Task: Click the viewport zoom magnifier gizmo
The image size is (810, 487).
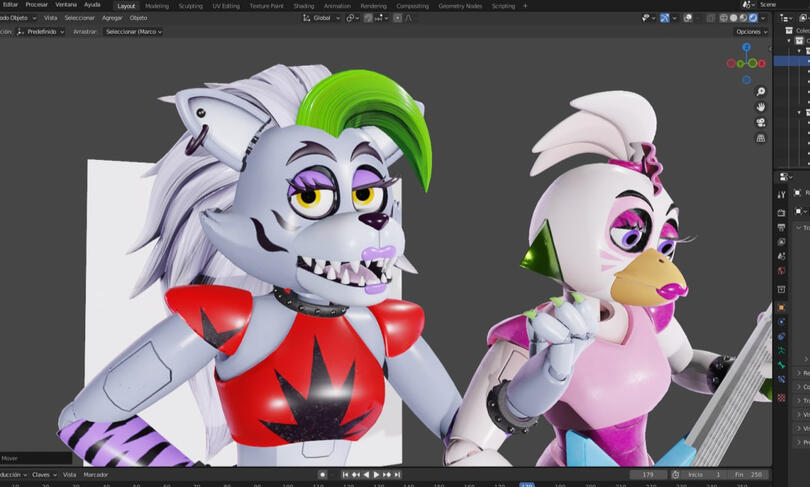Action: [x=761, y=91]
